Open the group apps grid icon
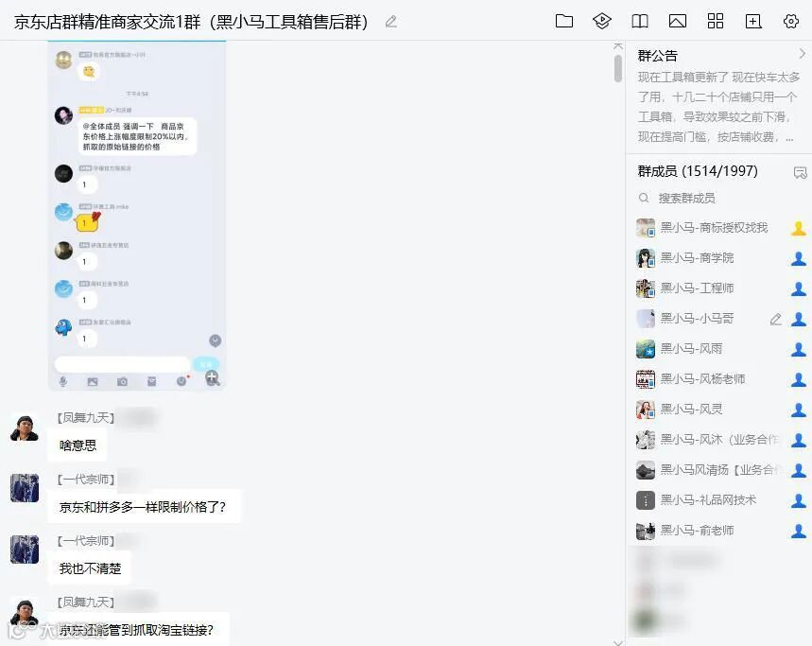The width and height of the screenshot is (812, 646). point(716,21)
